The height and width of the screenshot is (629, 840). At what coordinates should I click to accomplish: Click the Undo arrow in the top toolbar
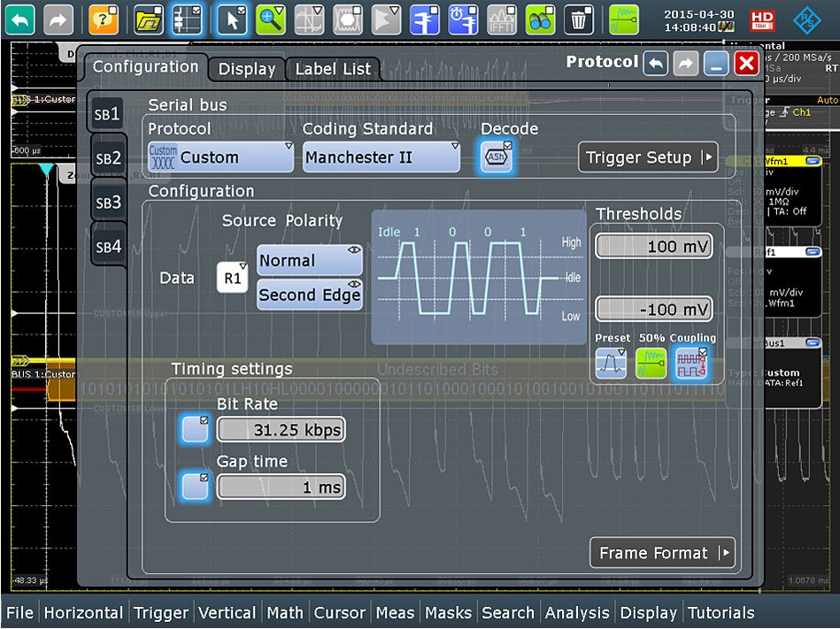(x=19, y=19)
